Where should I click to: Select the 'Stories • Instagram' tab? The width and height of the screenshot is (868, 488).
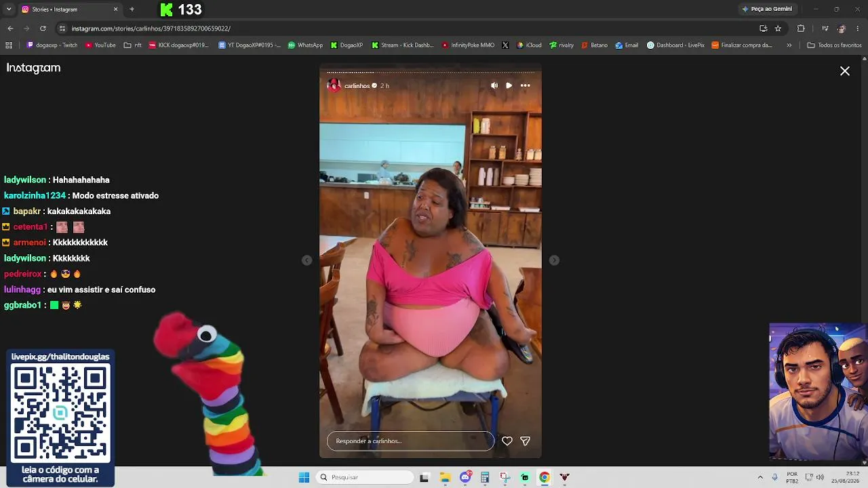(x=66, y=9)
